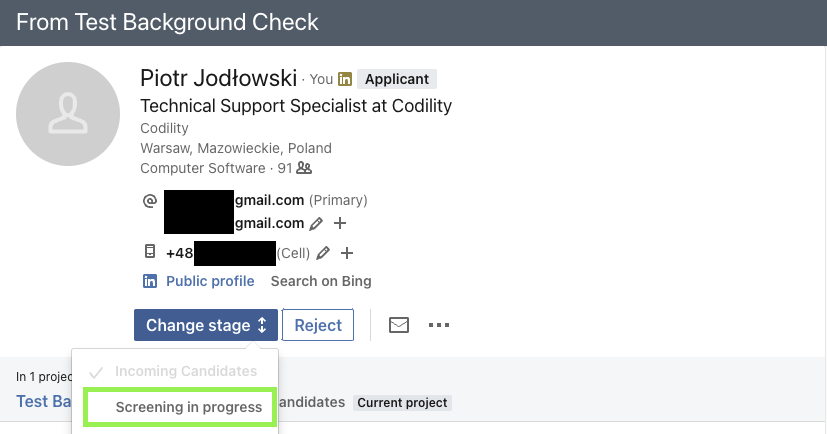The height and width of the screenshot is (434, 827).
Task: Add another email with the plus icon
Action: coord(340,223)
